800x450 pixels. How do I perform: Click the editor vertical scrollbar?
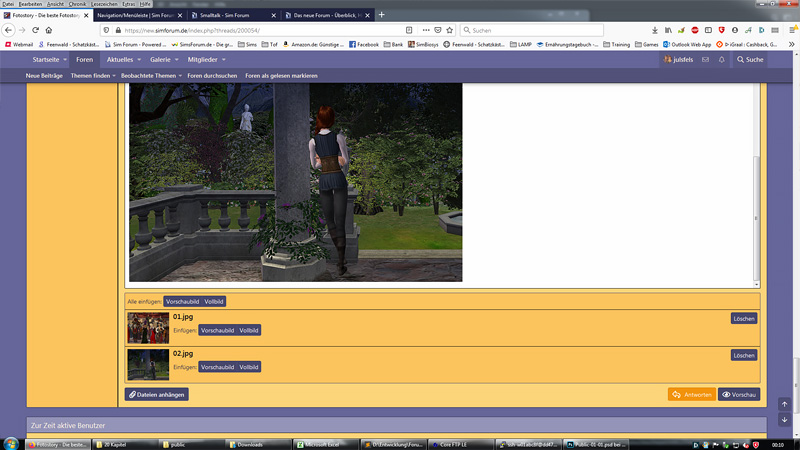pos(756,218)
